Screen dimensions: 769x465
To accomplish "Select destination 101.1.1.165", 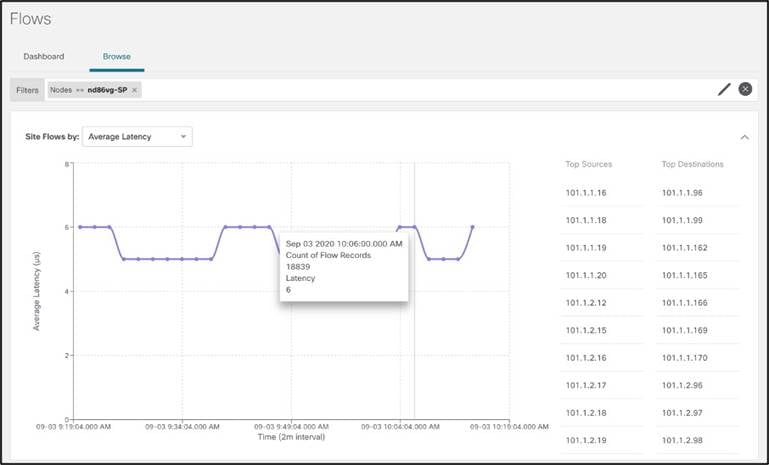I will tap(685, 275).
